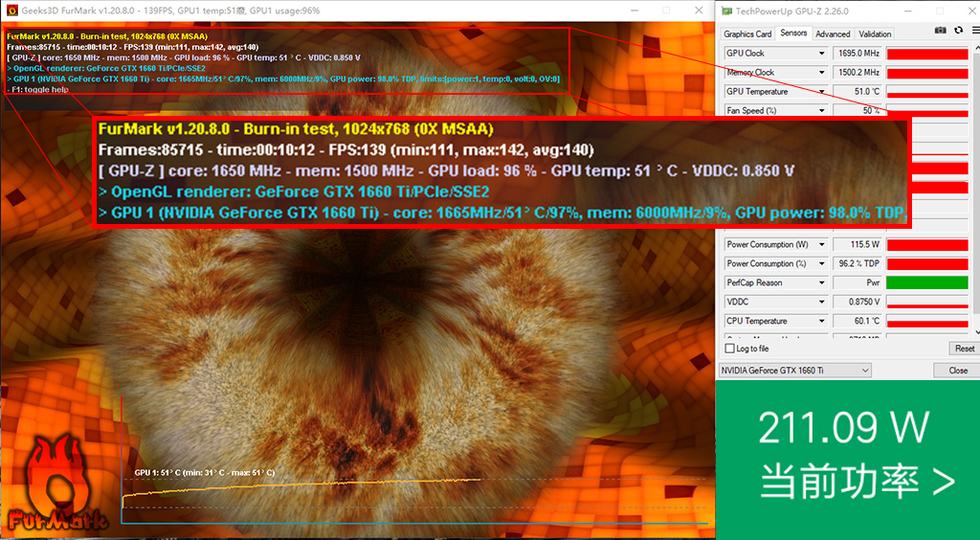Open the PerfCap Reason dropdown
The image size is (980, 540).
pos(822,283)
